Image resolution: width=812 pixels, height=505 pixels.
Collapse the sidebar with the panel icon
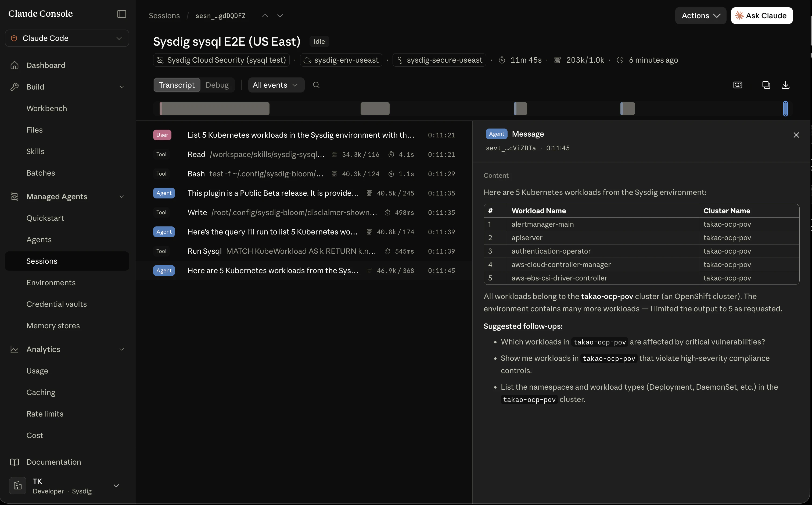[x=121, y=14]
